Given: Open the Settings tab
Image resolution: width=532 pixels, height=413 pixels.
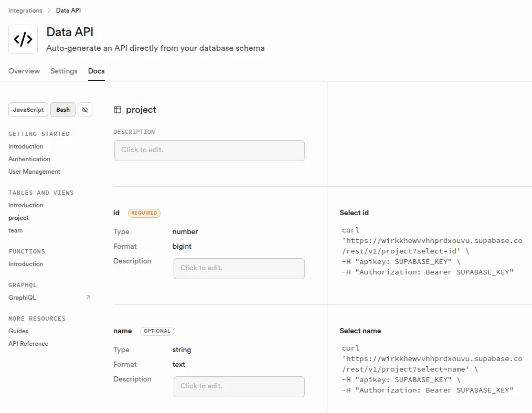Looking at the screenshot, I should click(x=64, y=71).
